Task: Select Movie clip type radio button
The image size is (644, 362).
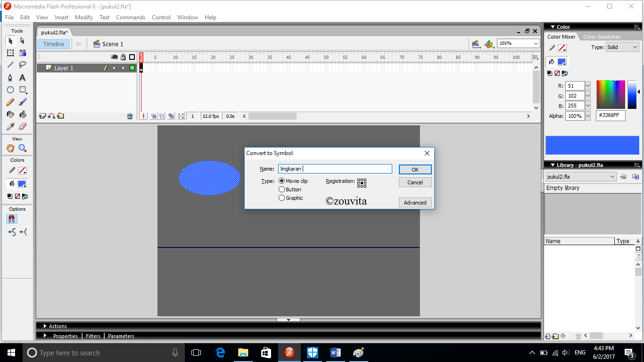Action: [282, 181]
